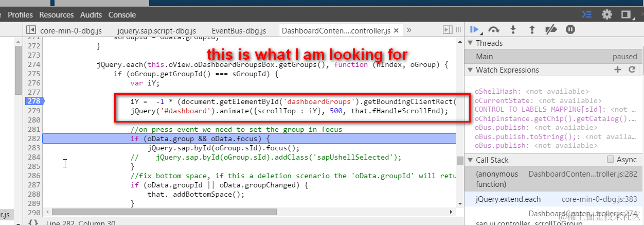Click the code editor scroll-up arrow
Image resolution: width=644 pixels, height=225 pixels.
(x=459, y=42)
